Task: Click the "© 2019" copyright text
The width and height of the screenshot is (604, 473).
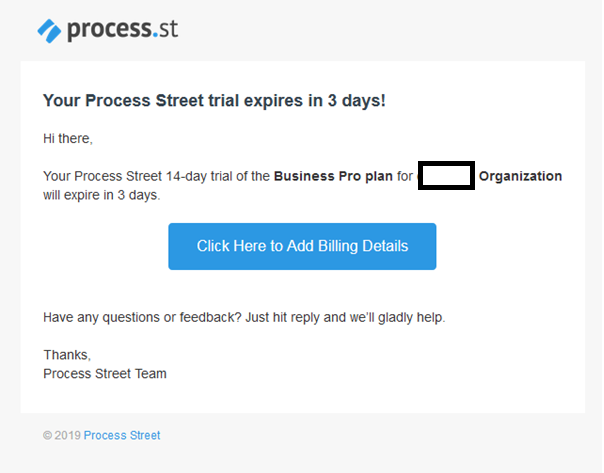Action: click(61, 435)
